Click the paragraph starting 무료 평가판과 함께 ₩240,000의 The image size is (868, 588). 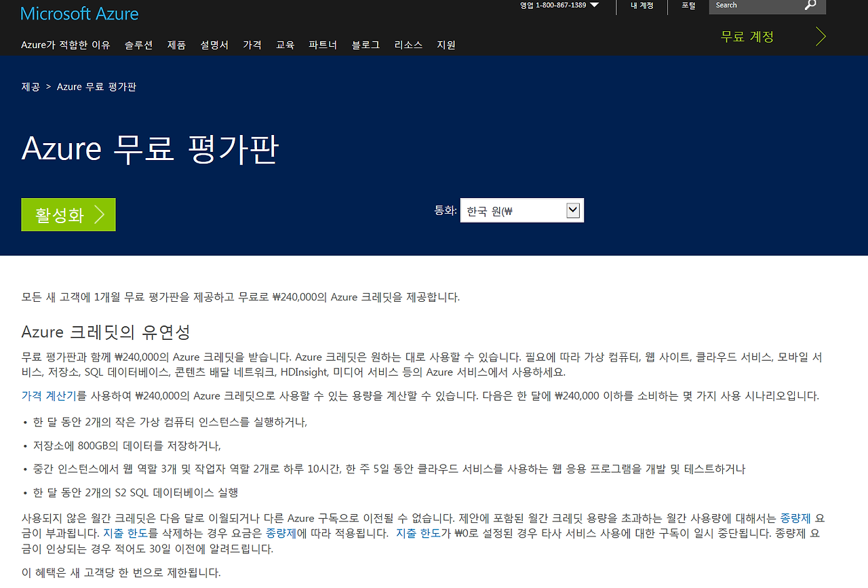422,365
